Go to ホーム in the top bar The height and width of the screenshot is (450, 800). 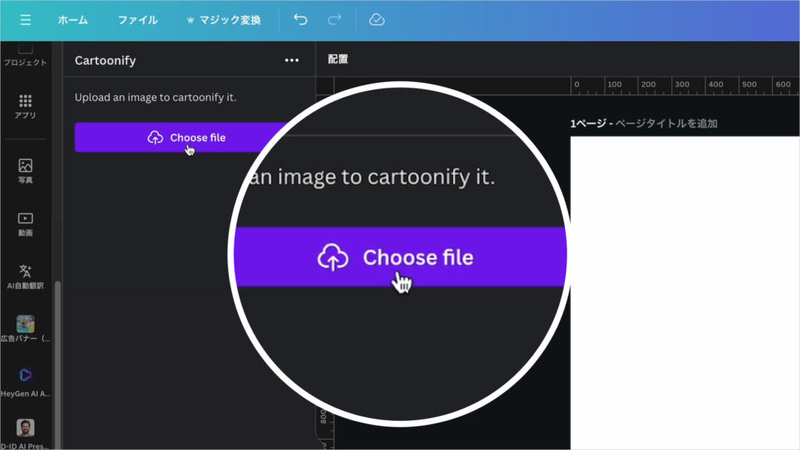coord(72,20)
